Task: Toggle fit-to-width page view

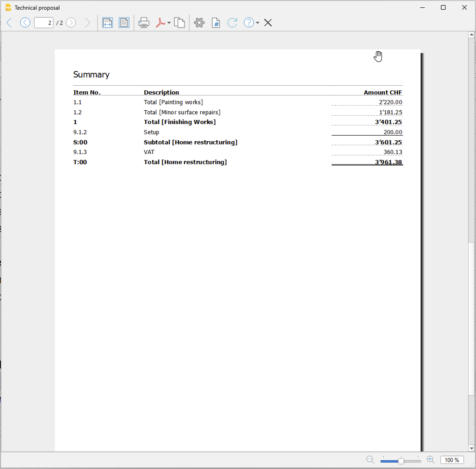Action: pos(107,23)
